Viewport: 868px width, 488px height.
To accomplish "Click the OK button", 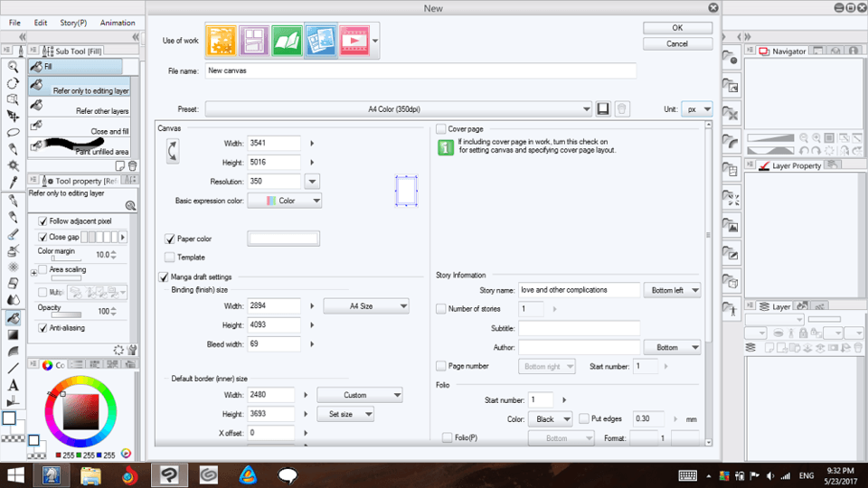I will (x=677, y=28).
